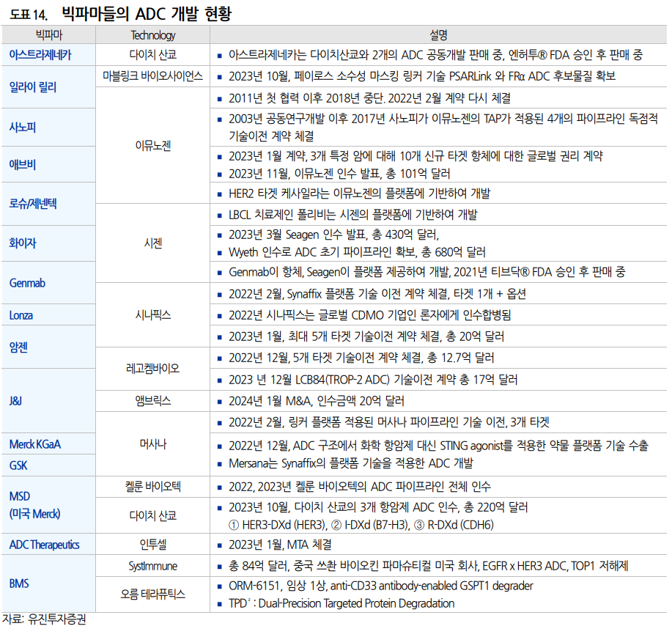Click the '시나픽스' technology cell
The image size is (672, 626).
coord(153,315)
